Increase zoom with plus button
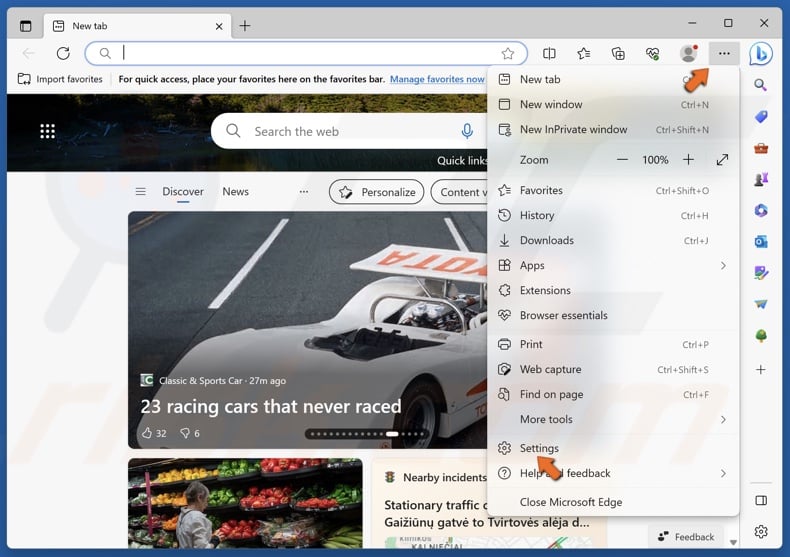790x557 pixels. [x=688, y=160]
